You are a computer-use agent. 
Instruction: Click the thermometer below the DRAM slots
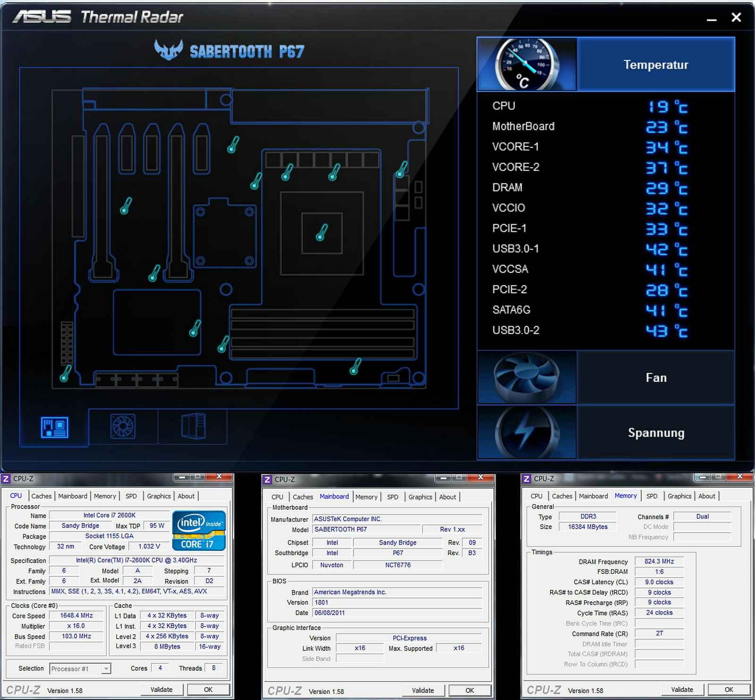355,366
